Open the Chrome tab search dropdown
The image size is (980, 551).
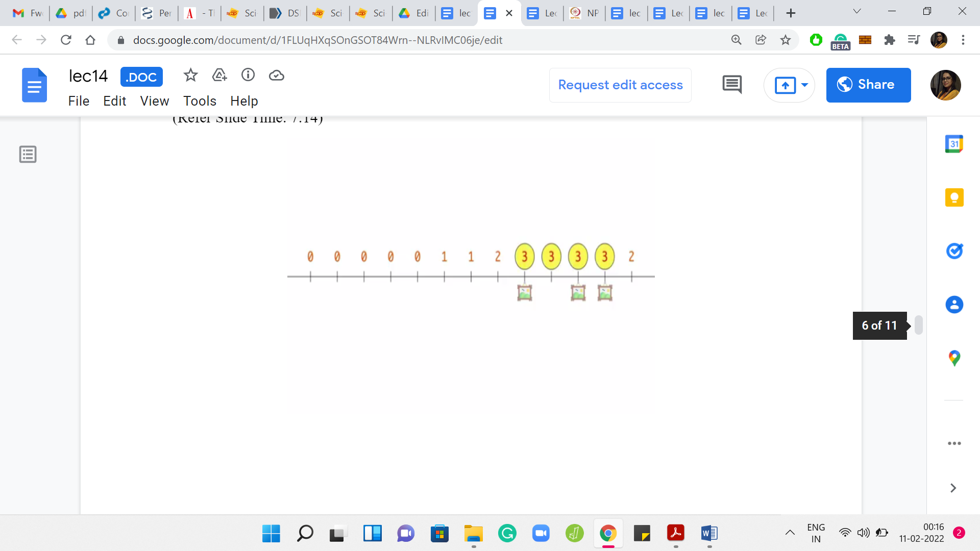[857, 12]
